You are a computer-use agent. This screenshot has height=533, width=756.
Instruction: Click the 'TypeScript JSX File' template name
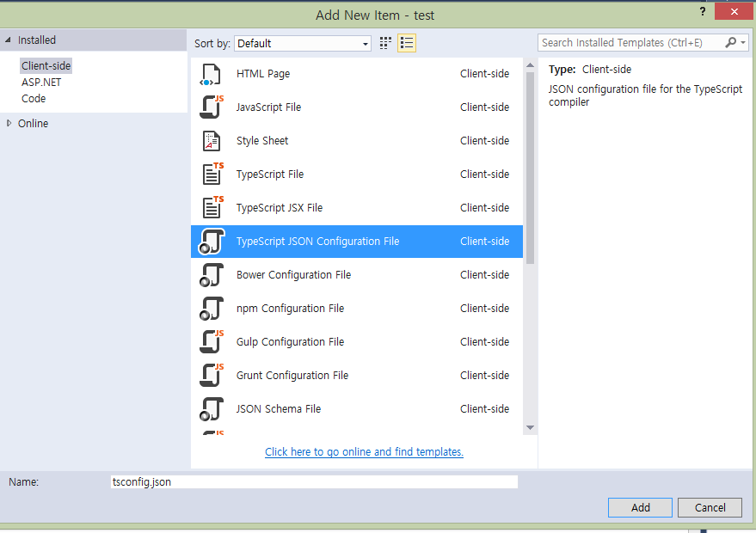click(x=280, y=208)
